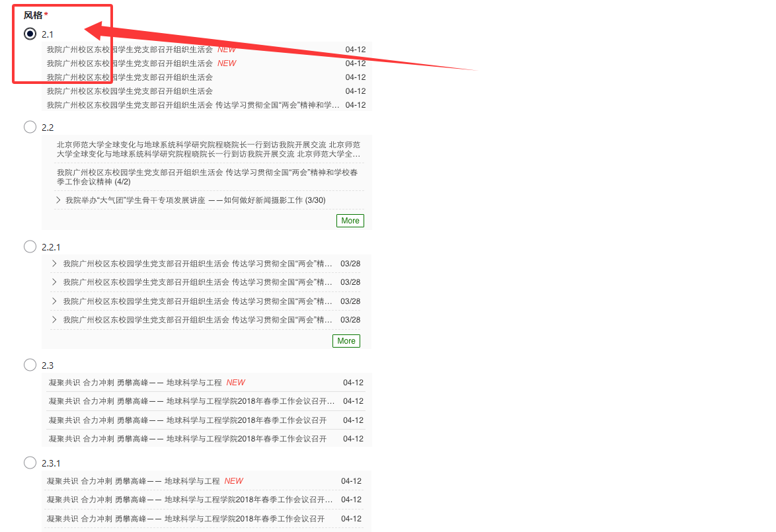Click third row chevron in 2.2.1 list
The height and width of the screenshot is (532, 776).
[x=54, y=301]
